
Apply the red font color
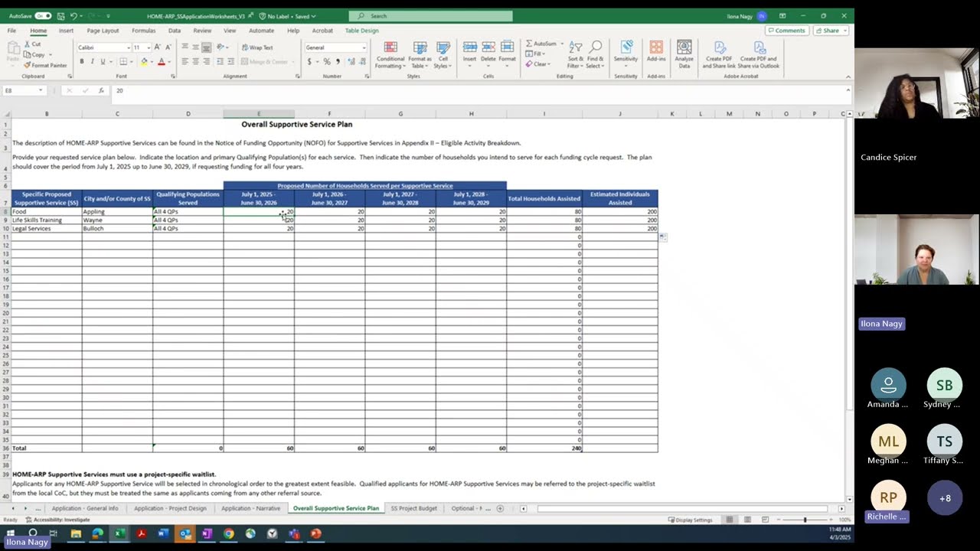point(161,61)
